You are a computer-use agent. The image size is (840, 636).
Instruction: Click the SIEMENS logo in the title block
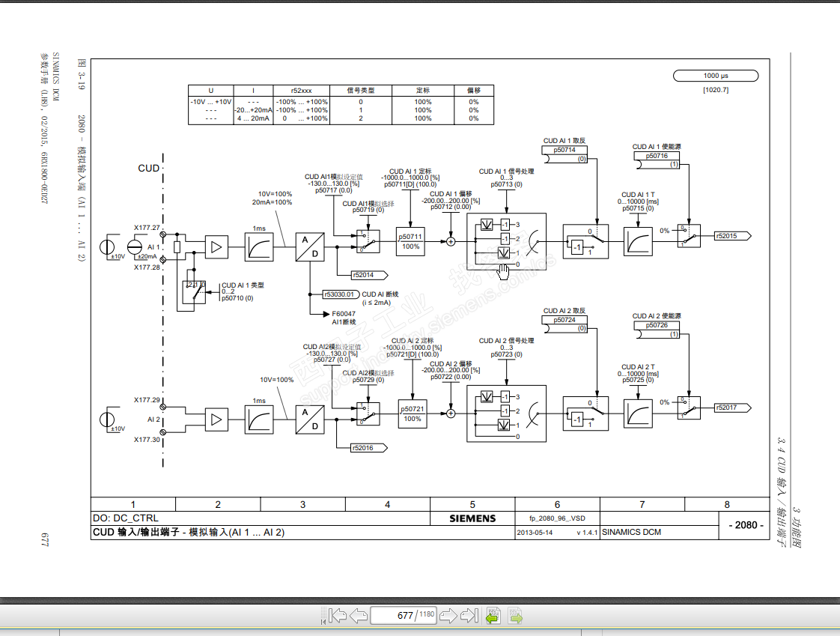pos(472,518)
